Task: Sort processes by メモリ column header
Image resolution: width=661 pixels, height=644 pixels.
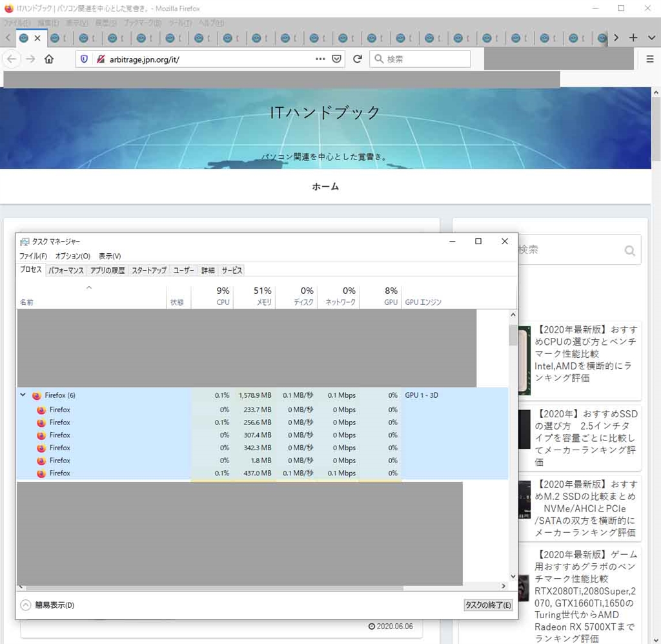Action: pyautogui.click(x=254, y=296)
